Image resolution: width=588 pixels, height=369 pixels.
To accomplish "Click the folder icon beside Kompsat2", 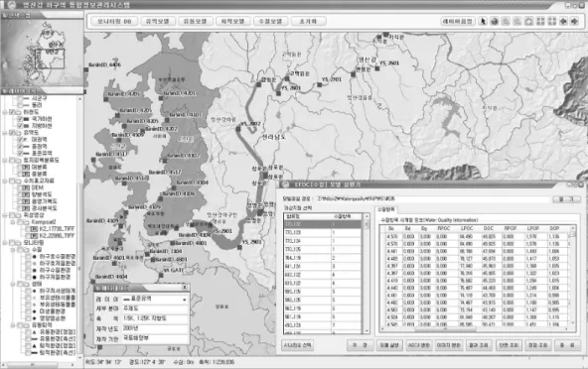I will click(x=25, y=222).
